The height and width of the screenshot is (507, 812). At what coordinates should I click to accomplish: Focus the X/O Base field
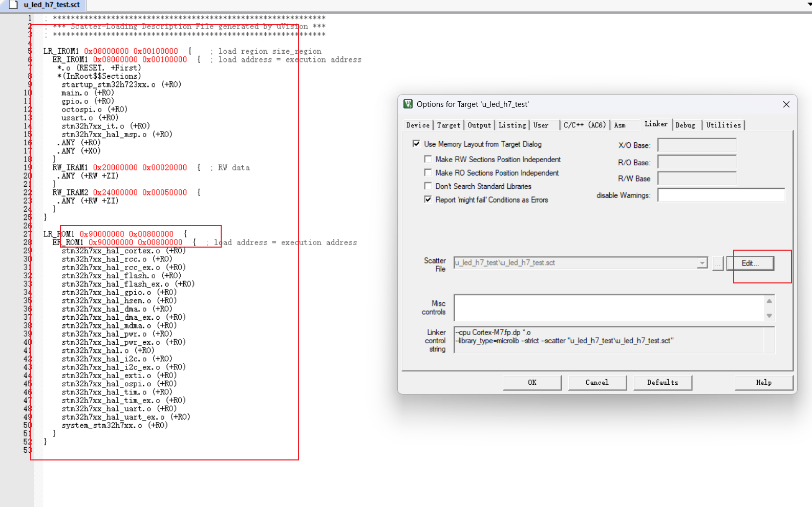(697, 145)
